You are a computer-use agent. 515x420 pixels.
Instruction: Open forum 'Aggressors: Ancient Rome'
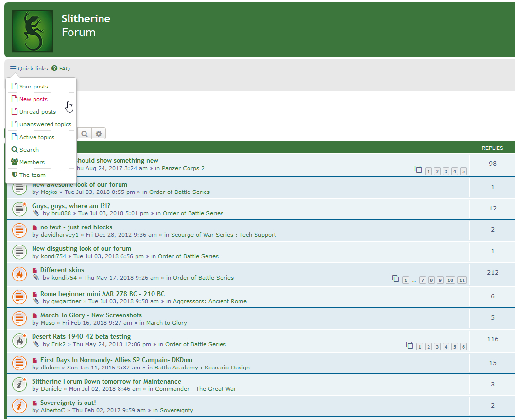[x=210, y=301]
